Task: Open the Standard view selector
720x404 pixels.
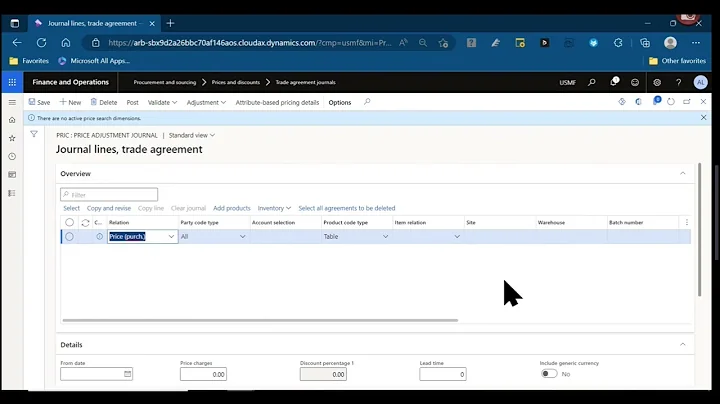Action: click(x=191, y=135)
